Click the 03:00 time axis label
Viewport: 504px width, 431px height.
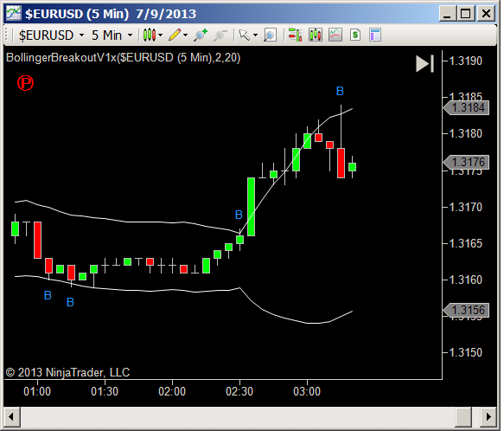point(307,391)
